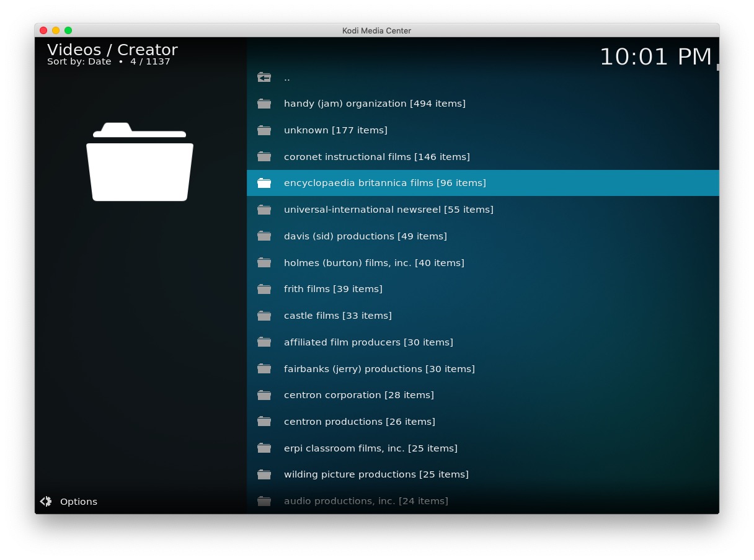Click folder icon beside coronet instructional films

[x=264, y=157]
